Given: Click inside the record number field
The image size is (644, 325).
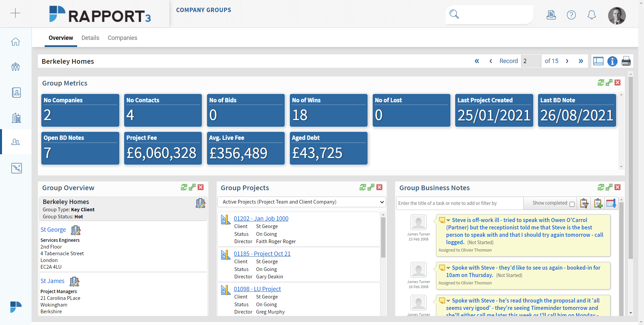Looking at the screenshot, I should point(531,61).
